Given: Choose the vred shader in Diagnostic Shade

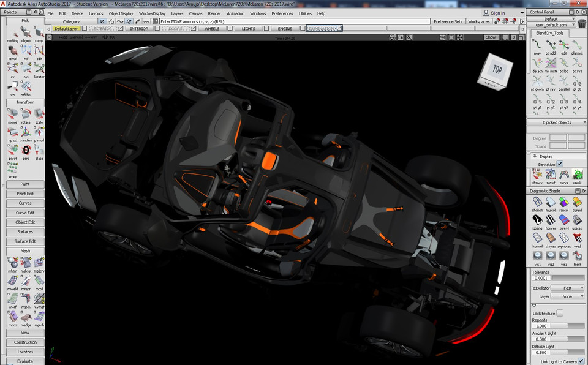Looking at the screenshot, I should (577, 237).
